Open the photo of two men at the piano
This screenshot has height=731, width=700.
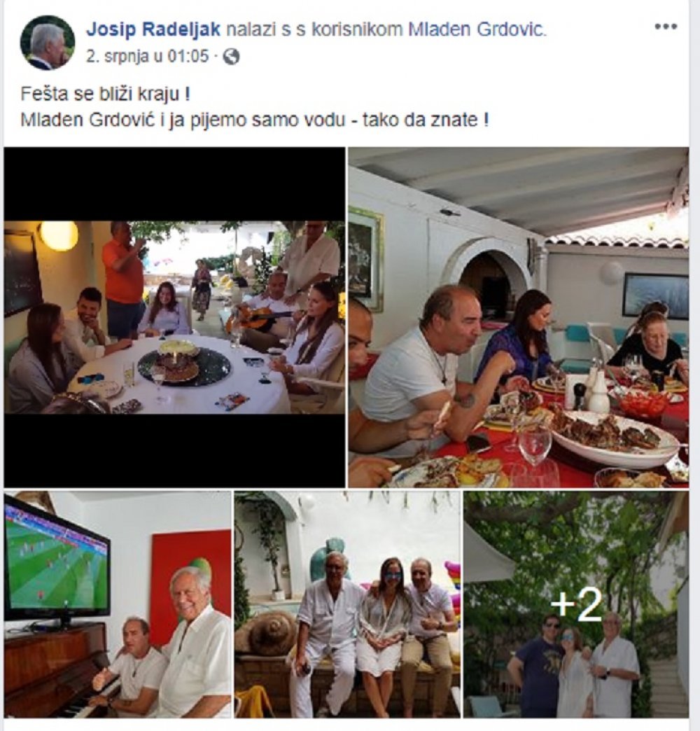pos(118,605)
